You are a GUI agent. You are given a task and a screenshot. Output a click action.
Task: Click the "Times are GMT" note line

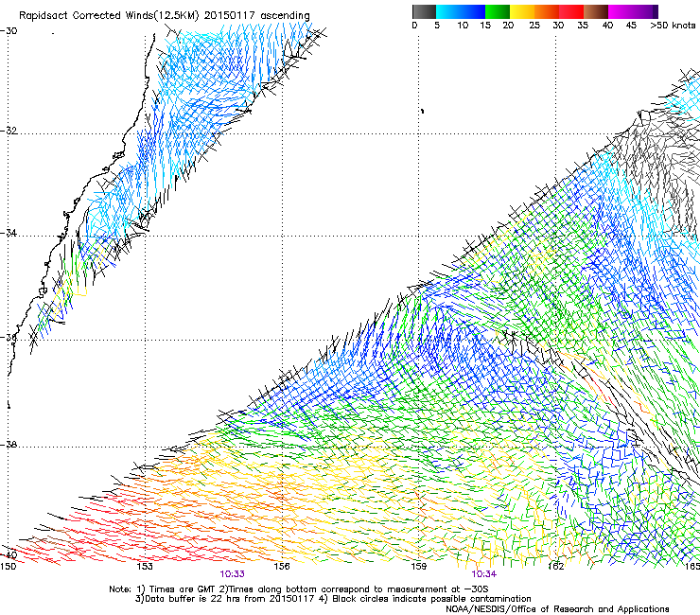[299, 589]
